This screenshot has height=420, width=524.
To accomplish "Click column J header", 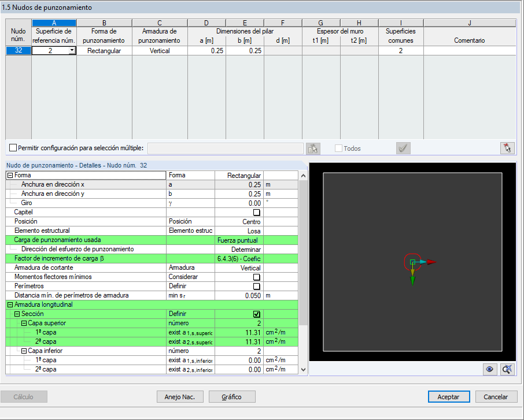I will click(x=470, y=23).
